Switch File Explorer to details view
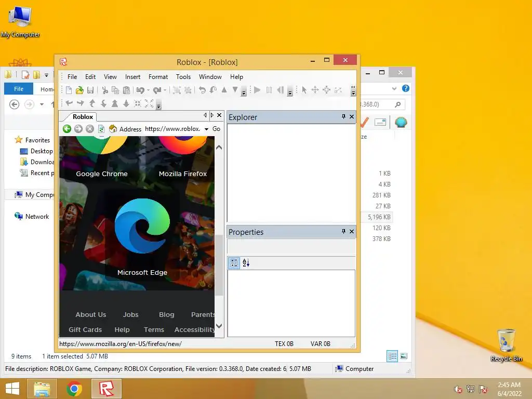The image size is (532, 399). 392,356
